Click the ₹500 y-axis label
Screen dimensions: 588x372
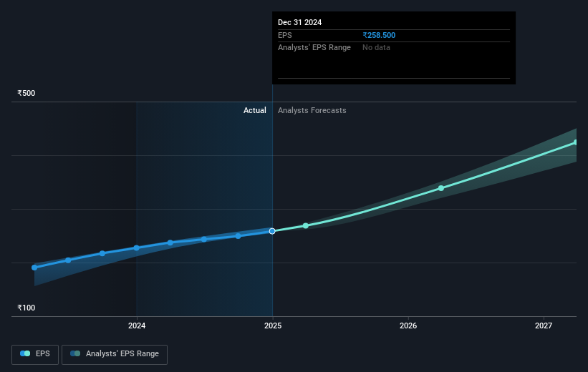click(x=26, y=93)
